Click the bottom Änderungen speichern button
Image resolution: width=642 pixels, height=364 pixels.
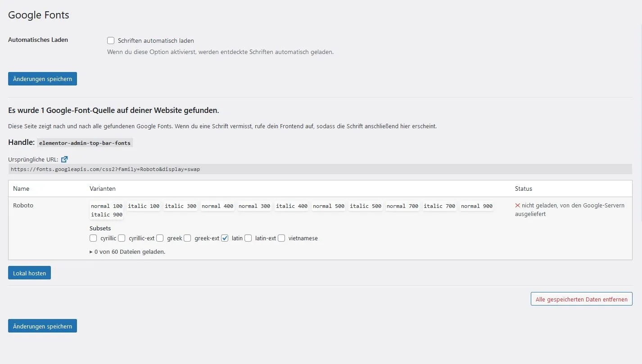coord(42,326)
